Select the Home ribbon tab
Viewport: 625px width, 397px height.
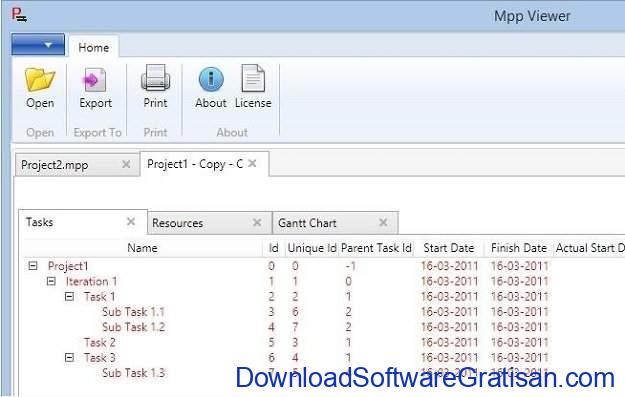pyautogui.click(x=94, y=48)
